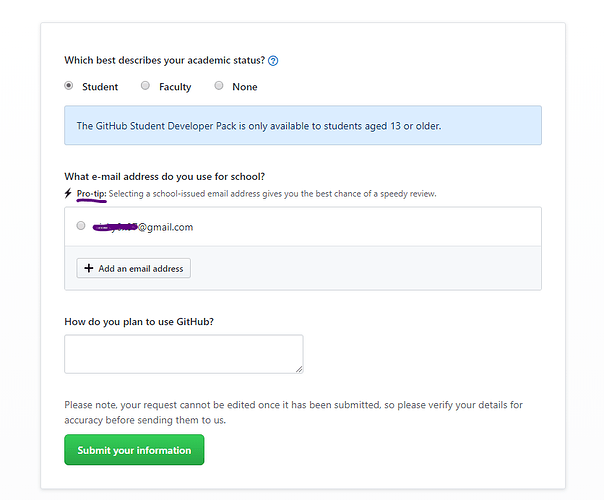This screenshot has width=604, height=500.
Task: Click the Student label text
Action: pyautogui.click(x=100, y=87)
